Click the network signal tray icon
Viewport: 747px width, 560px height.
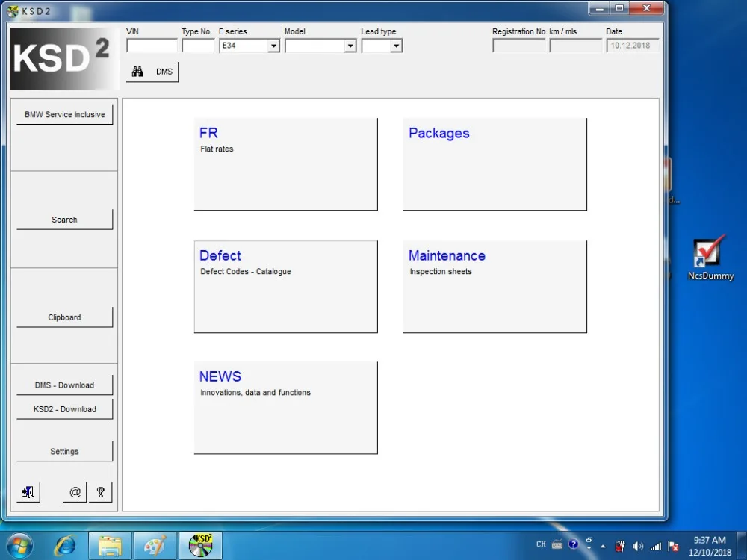point(656,547)
